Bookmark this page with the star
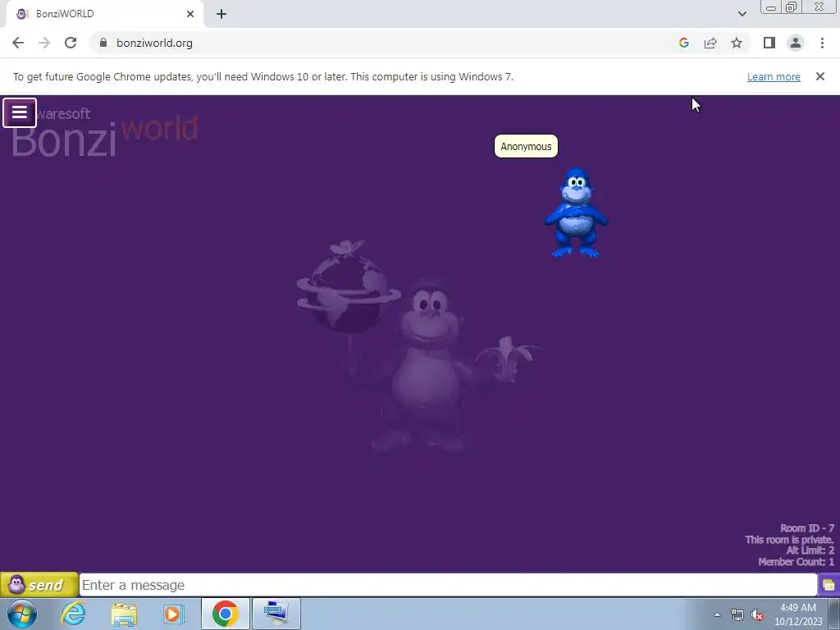 pos(737,43)
